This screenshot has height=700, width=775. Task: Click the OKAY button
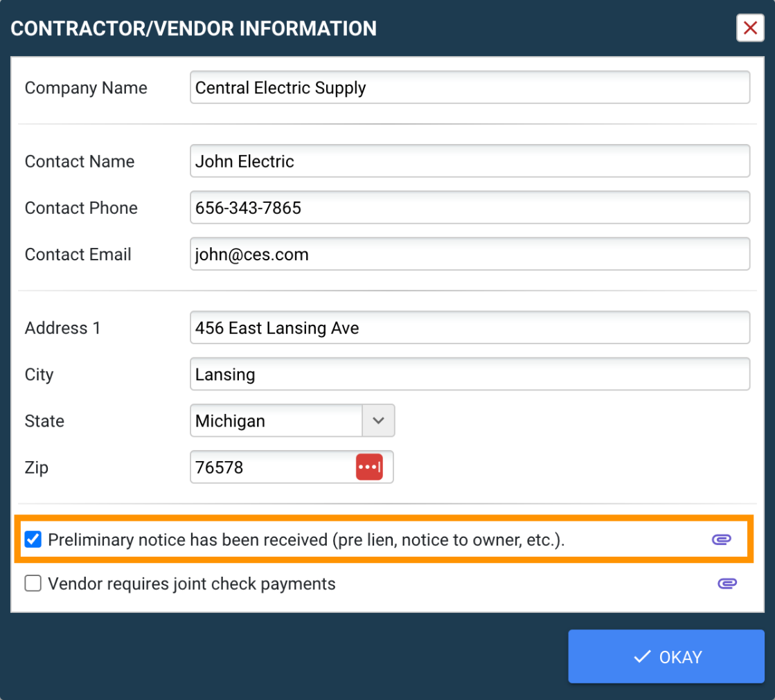(666, 656)
